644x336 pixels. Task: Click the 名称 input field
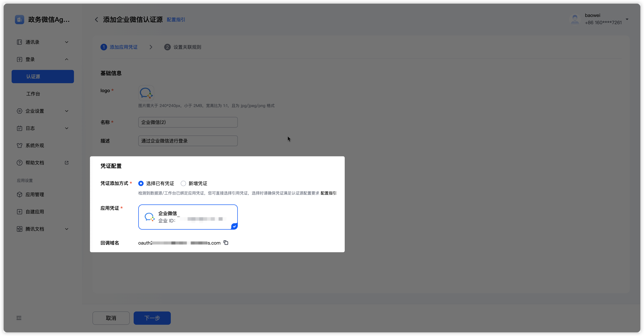188,122
